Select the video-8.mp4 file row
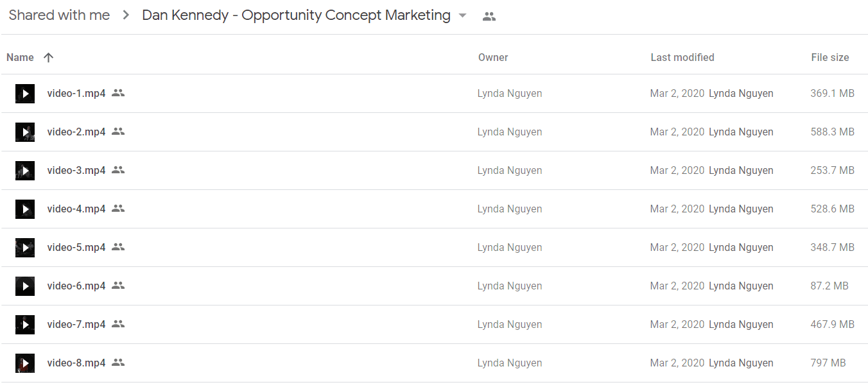Image resolution: width=868 pixels, height=387 pixels. 434,363
